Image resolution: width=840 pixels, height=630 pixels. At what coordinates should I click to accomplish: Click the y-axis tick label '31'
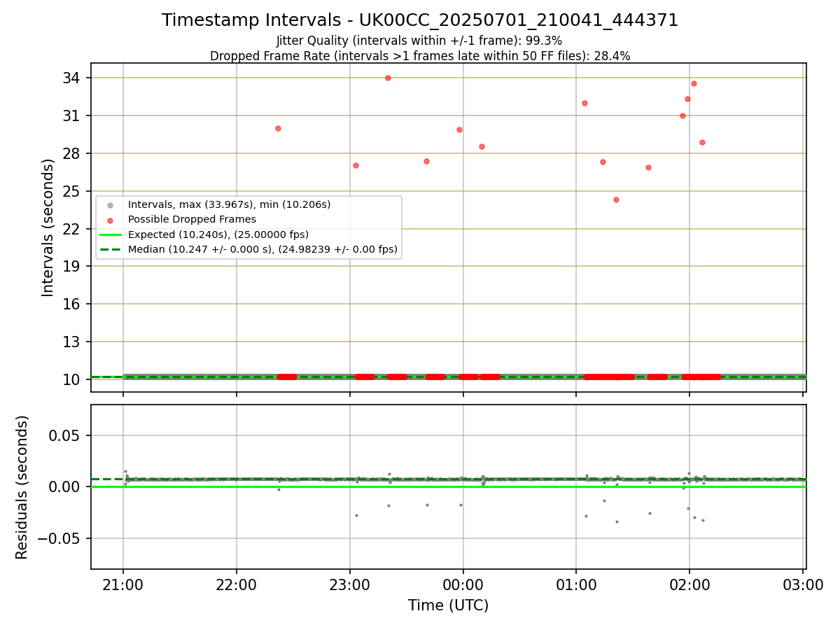[72, 115]
